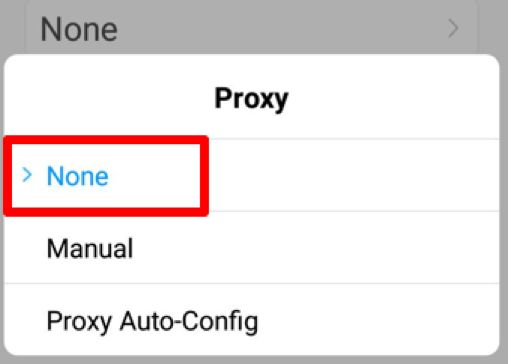Click empty area right of highlighted None
The height and width of the screenshot is (364, 508).
point(353,176)
